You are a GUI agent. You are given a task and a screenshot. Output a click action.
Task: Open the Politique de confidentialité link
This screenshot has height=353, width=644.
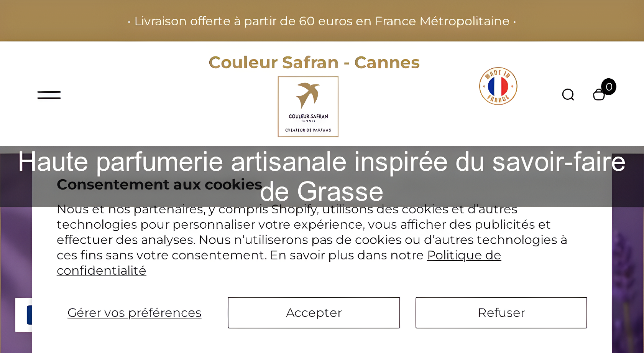pyautogui.click(x=464, y=255)
